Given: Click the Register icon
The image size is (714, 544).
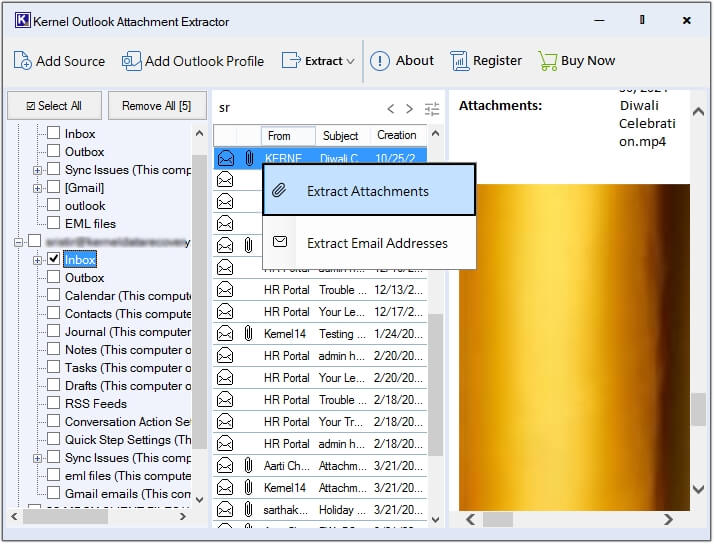Looking at the screenshot, I should pos(459,61).
